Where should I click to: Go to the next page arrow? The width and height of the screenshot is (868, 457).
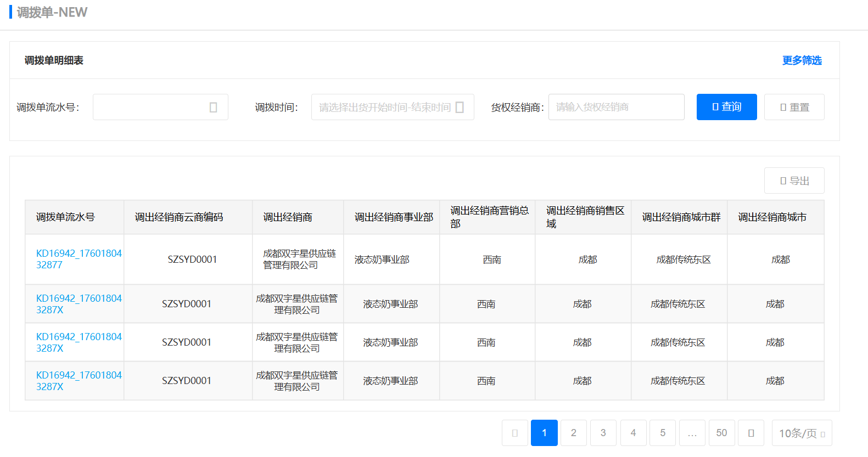pyautogui.click(x=751, y=433)
